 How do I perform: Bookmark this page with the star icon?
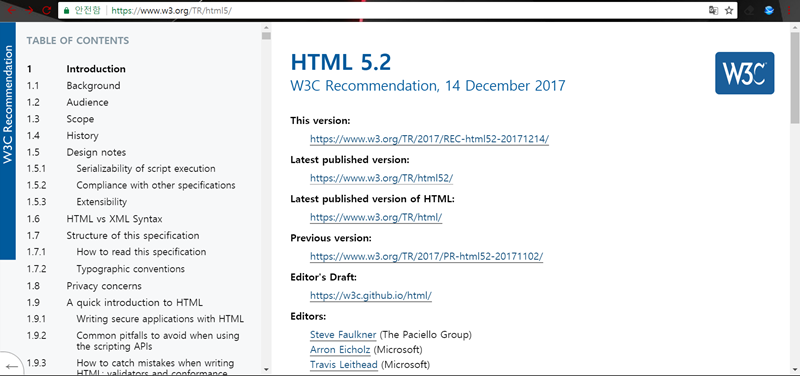729,10
